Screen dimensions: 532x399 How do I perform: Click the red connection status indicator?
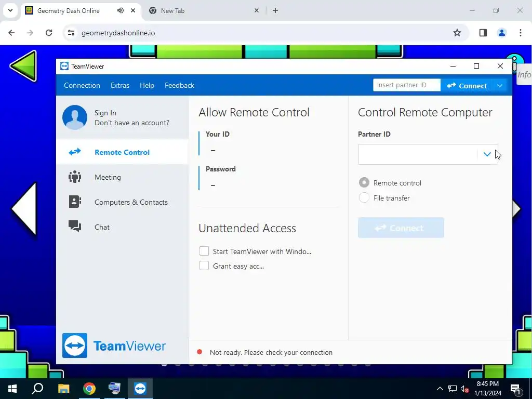click(199, 352)
